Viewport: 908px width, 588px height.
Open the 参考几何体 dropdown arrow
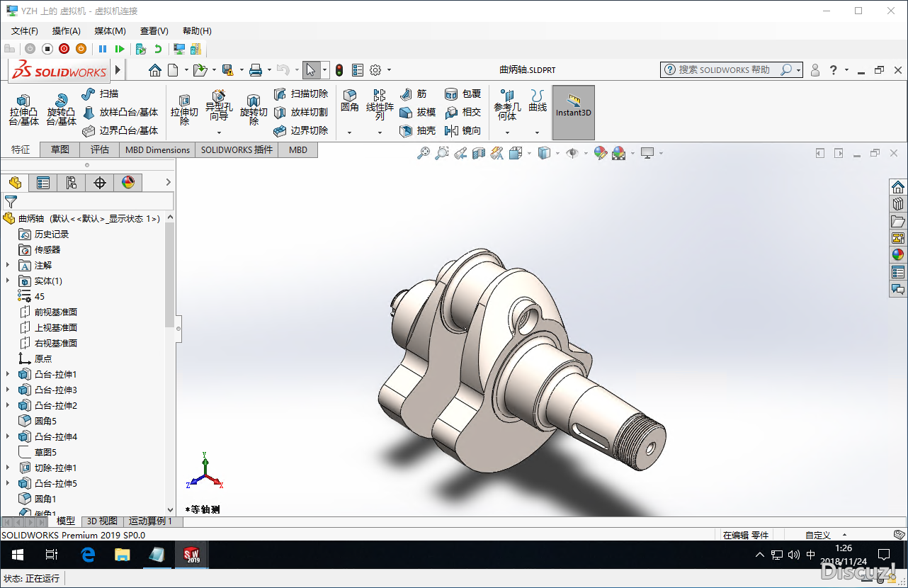[507, 132]
